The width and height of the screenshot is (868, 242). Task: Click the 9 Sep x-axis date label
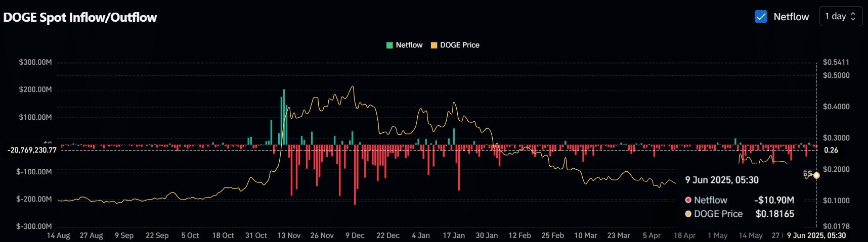point(124,235)
